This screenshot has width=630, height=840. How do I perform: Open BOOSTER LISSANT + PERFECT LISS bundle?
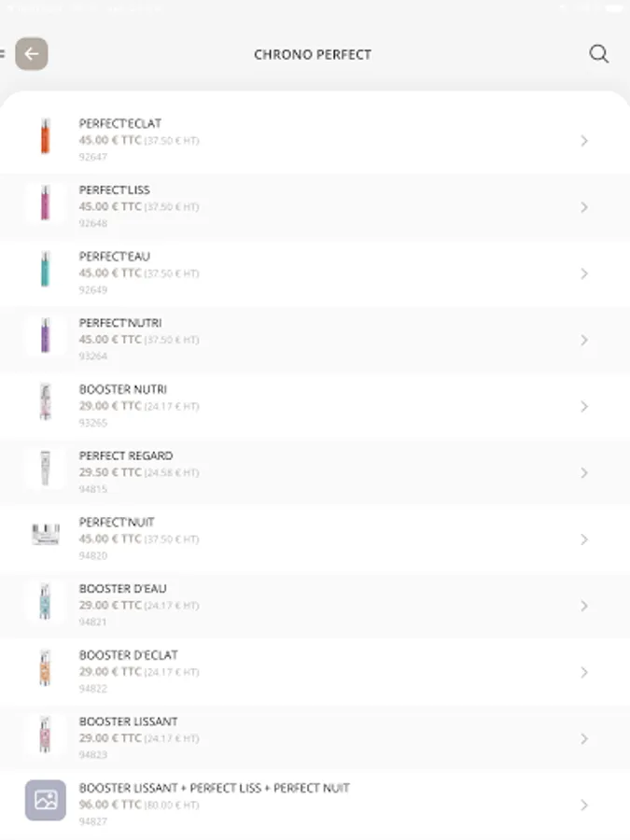click(x=315, y=805)
